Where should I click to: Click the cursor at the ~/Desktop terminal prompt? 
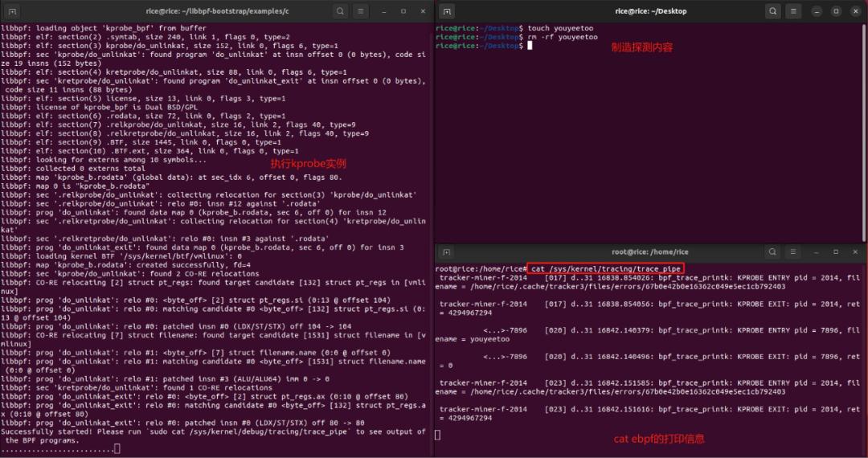coord(530,46)
